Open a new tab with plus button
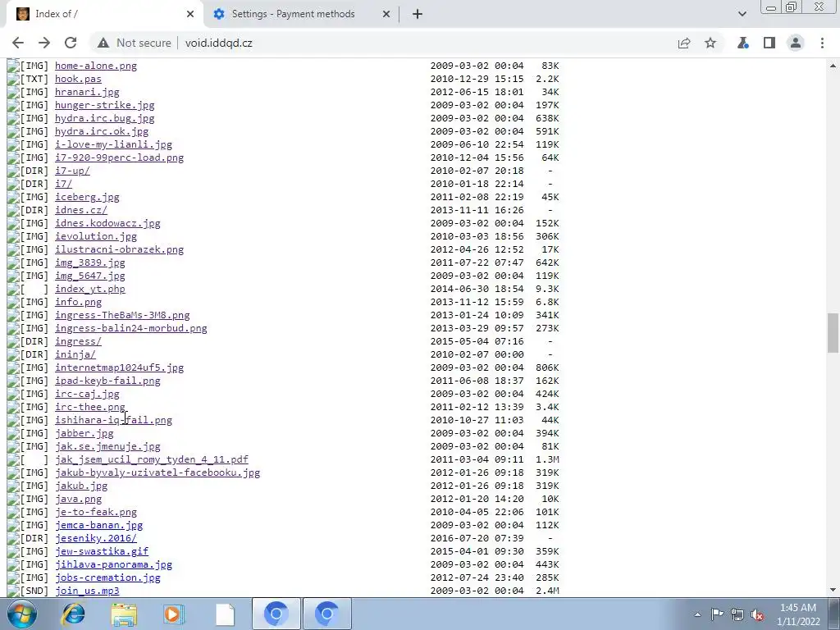The width and height of the screenshot is (840, 630). [x=418, y=14]
